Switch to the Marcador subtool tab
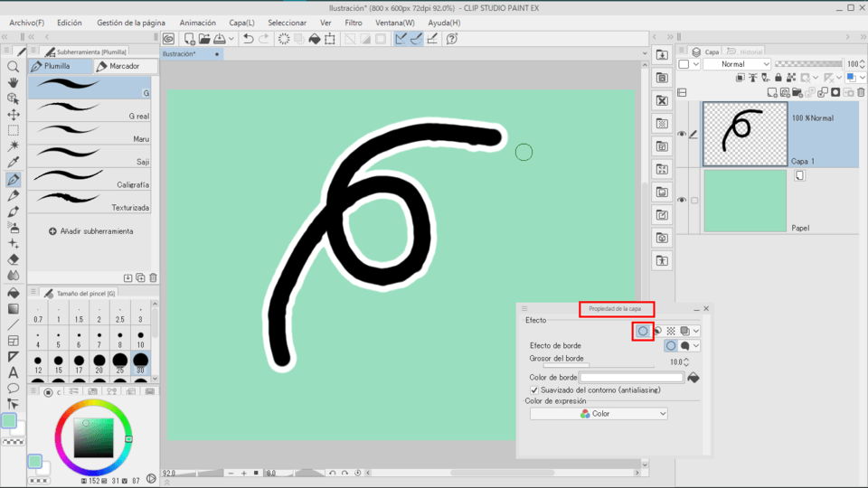 tap(125, 66)
